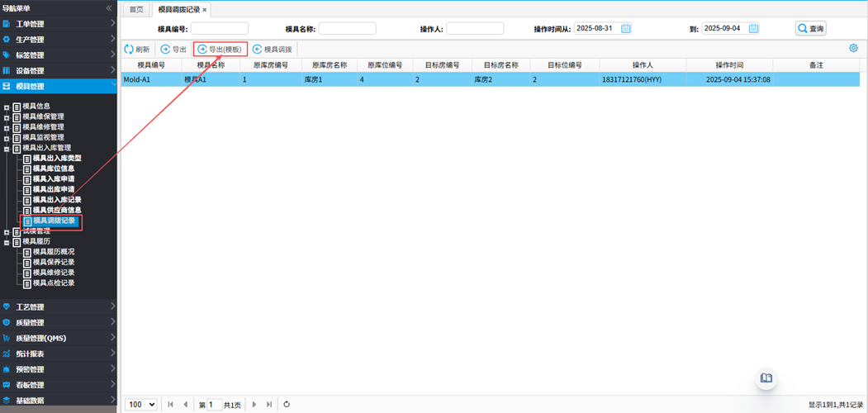Open the calendar for the start date

pos(625,28)
